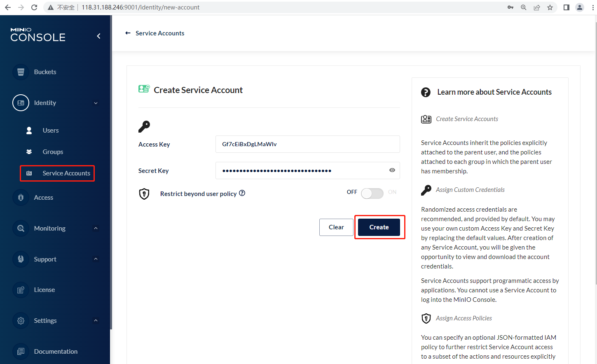Select the Access shield icon
Screen dimensions: 597x364
click(x=21, y=197)
